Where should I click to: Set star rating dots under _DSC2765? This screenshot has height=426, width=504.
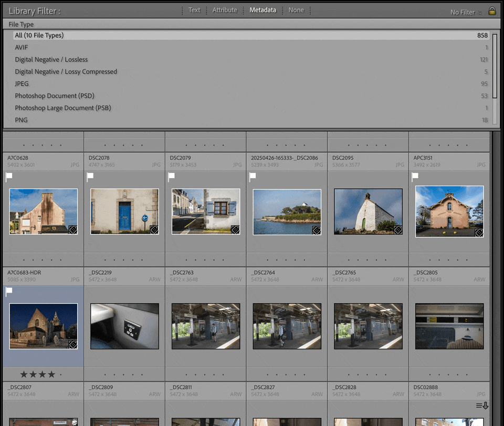tap(367, 374)
